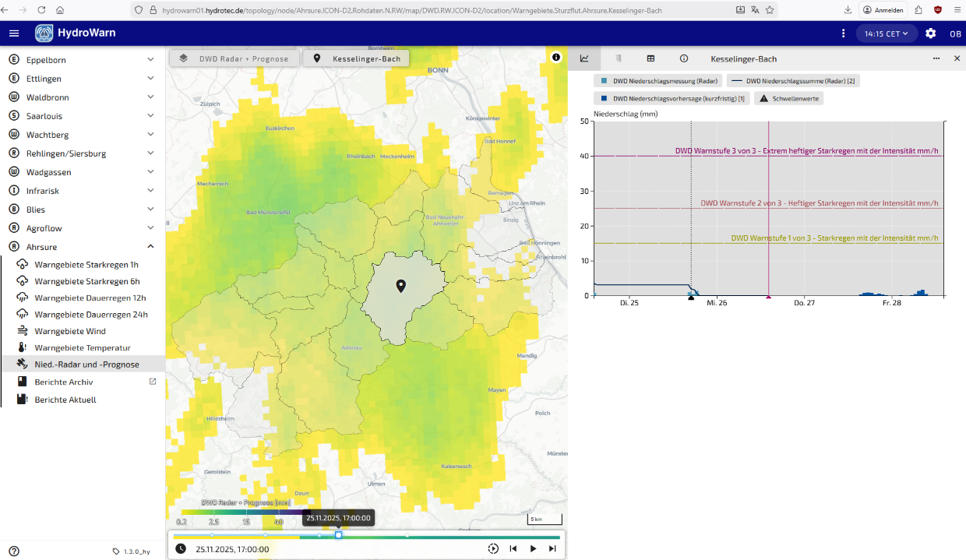Open the 14:15 CET time dropdown
Viewport: 966px width, 560px height.
(887, 33)
